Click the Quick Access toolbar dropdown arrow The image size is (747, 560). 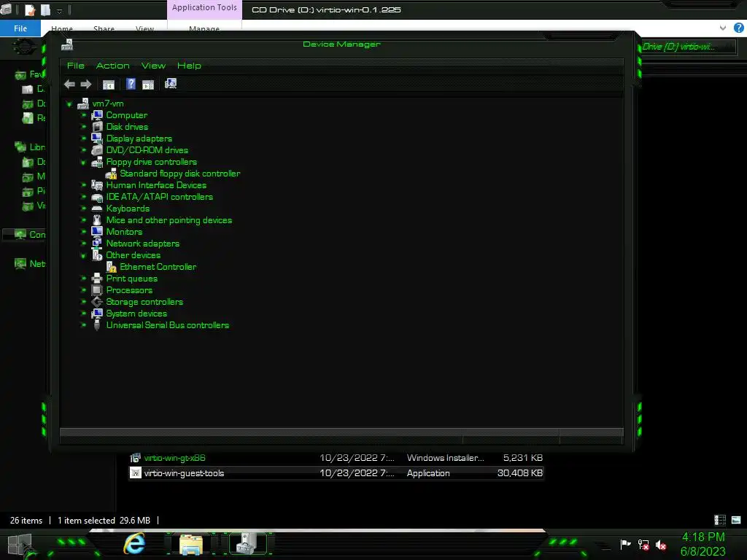point(60,10)
